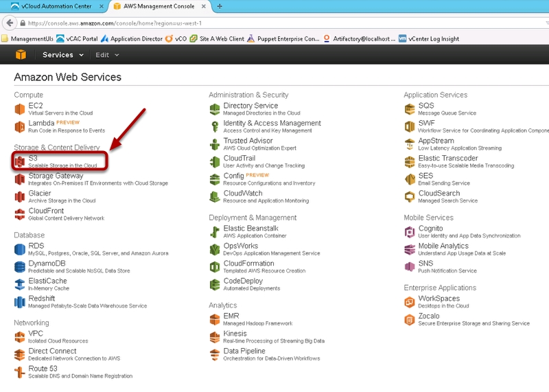
Task: Click the WorkSpaces icon
Action: pos(410,301)
